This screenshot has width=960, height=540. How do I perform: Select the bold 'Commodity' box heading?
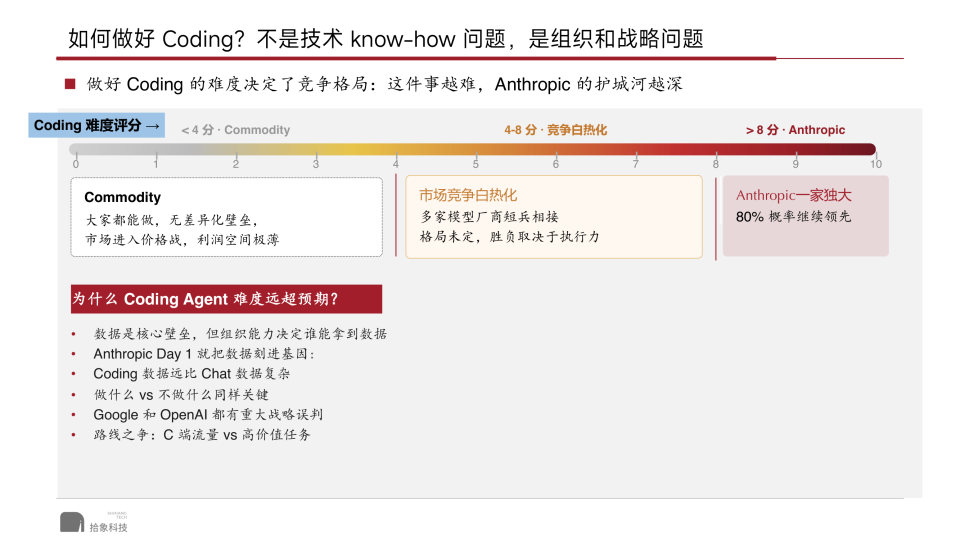coord(122,197)
